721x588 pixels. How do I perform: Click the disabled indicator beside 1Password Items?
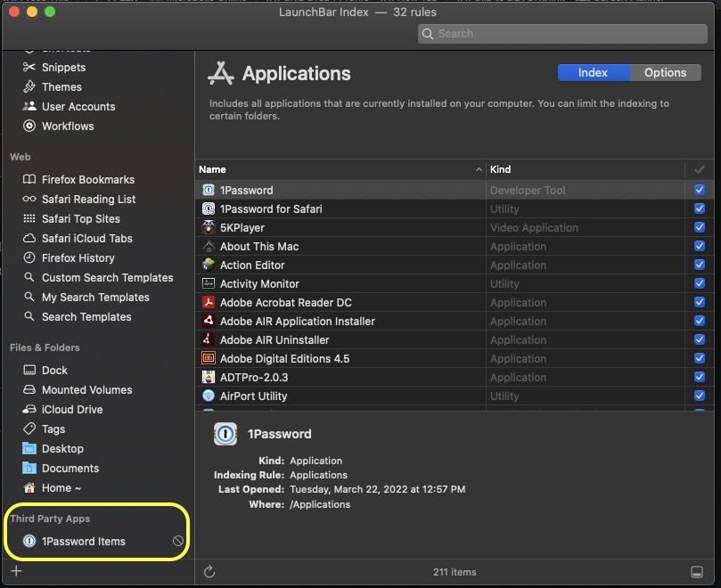point(178,542)
